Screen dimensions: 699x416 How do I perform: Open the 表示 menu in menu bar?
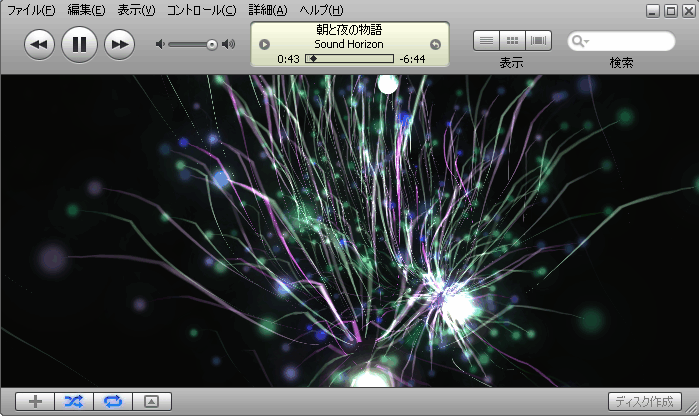[136, 10]
